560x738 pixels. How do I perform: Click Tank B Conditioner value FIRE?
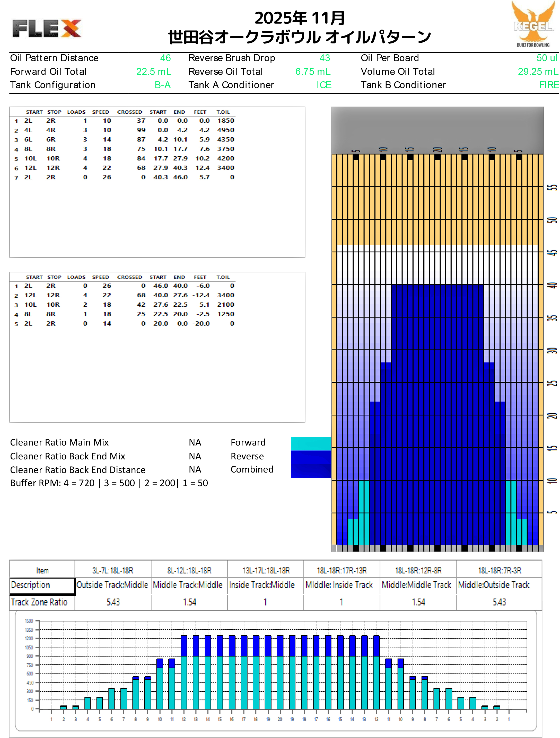pos(548,85)
